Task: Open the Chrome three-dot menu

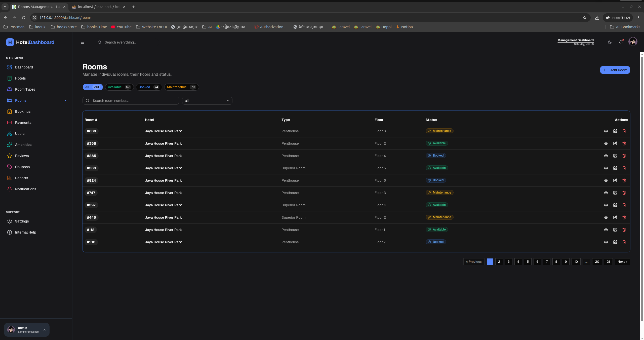Action: (x=638, y=18)
